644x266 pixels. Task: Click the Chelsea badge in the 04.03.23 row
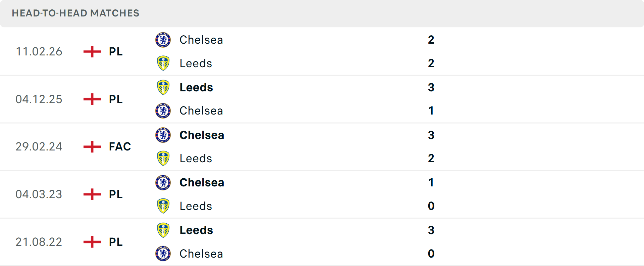(163, 183)
